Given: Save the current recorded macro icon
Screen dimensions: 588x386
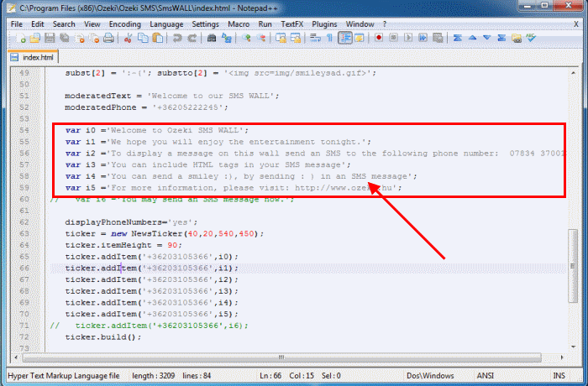Looking at the screenshot, I should (x=438, y=39).
